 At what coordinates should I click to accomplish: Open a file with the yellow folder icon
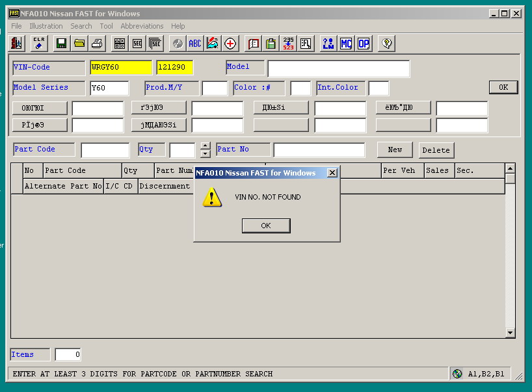pos(79,44)
